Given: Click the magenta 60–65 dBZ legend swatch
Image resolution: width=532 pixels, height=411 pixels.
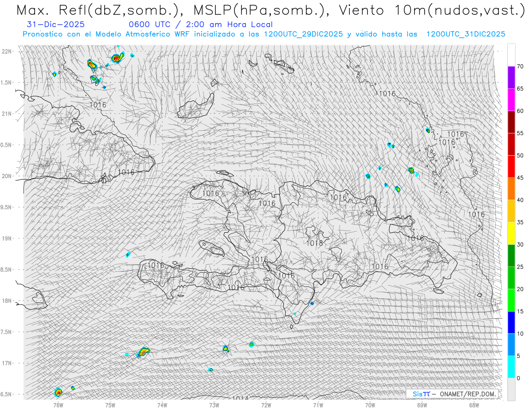Looking at the screenshot, I should point(511,100).
